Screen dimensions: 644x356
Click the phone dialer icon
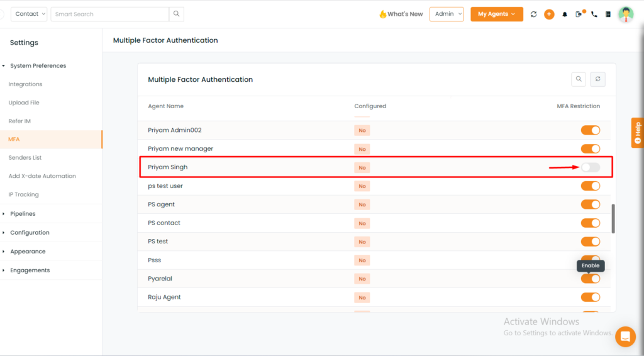(x=594, y=14)
